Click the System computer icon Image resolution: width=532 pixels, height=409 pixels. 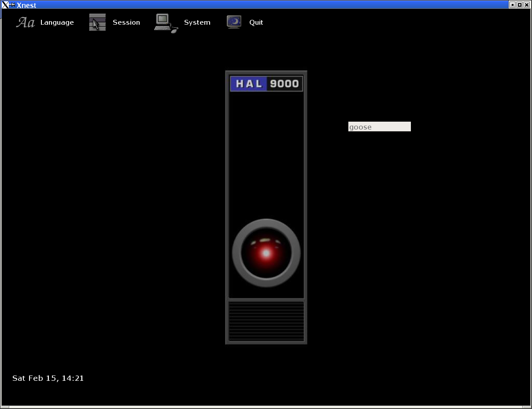coord(165,22)
